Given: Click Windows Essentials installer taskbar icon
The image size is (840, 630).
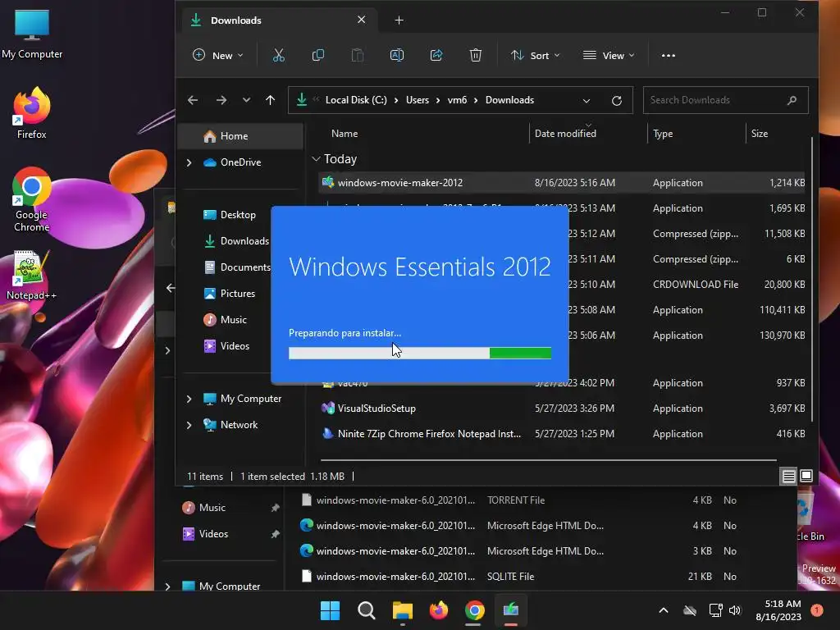Looking at the screenshot, I should pyautogui.click(x=511, y=610).
